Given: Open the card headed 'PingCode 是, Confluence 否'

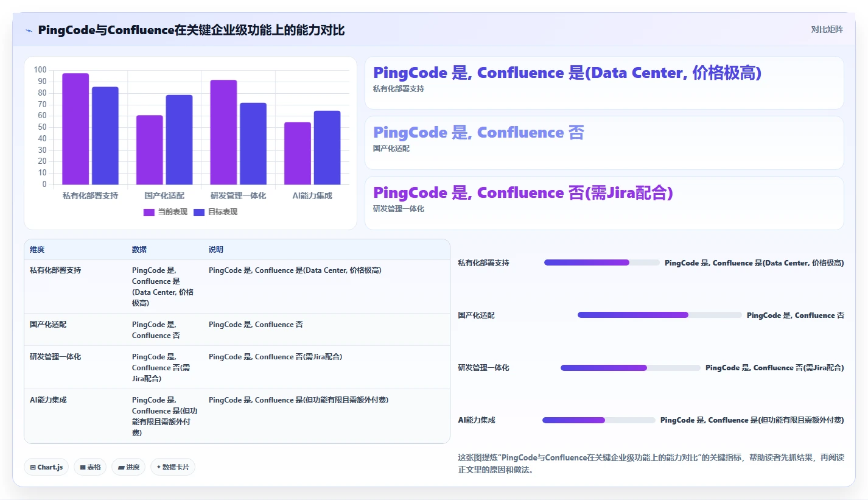Looking at the screenshot, I should tap(604, 143).
